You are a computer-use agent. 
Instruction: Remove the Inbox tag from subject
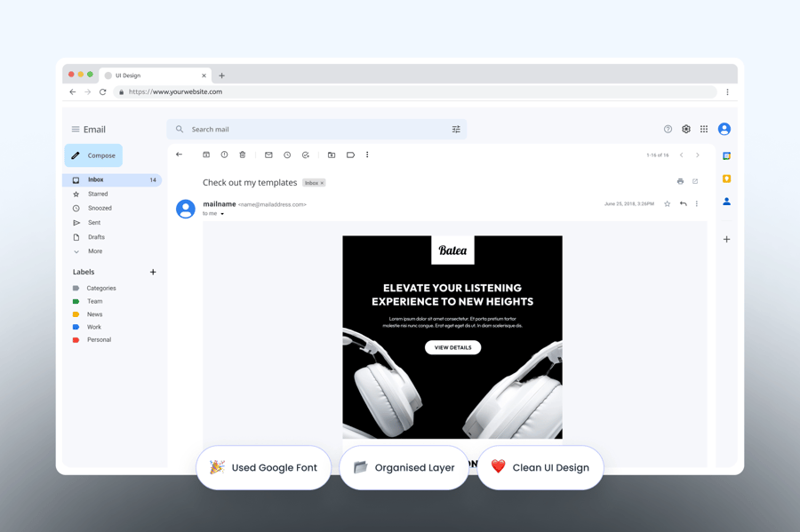[x=322, y=183]
